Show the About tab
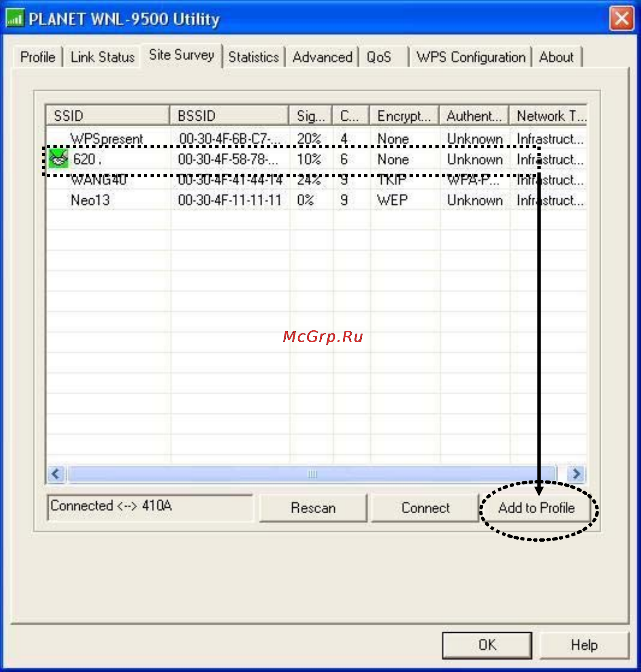 [x=556, y=57]
